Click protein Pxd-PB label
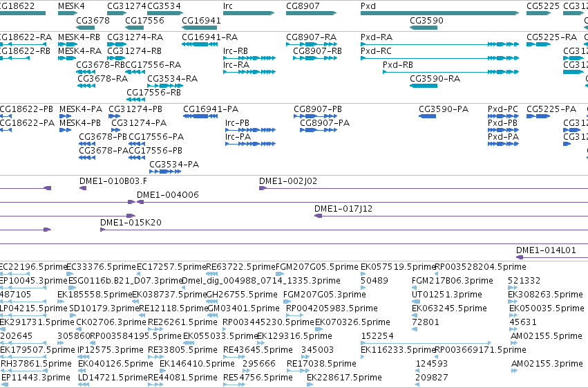588x388 pixels. [502, 123]
